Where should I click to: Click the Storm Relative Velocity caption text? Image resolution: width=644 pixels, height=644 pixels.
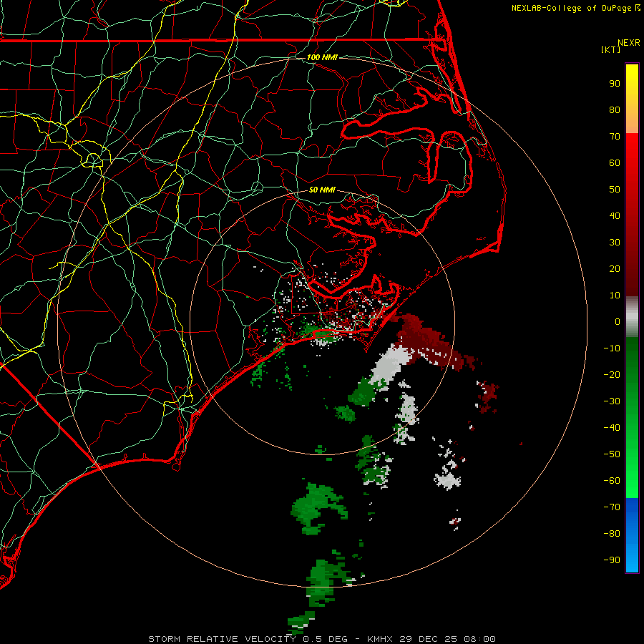[x=322, y=639]
